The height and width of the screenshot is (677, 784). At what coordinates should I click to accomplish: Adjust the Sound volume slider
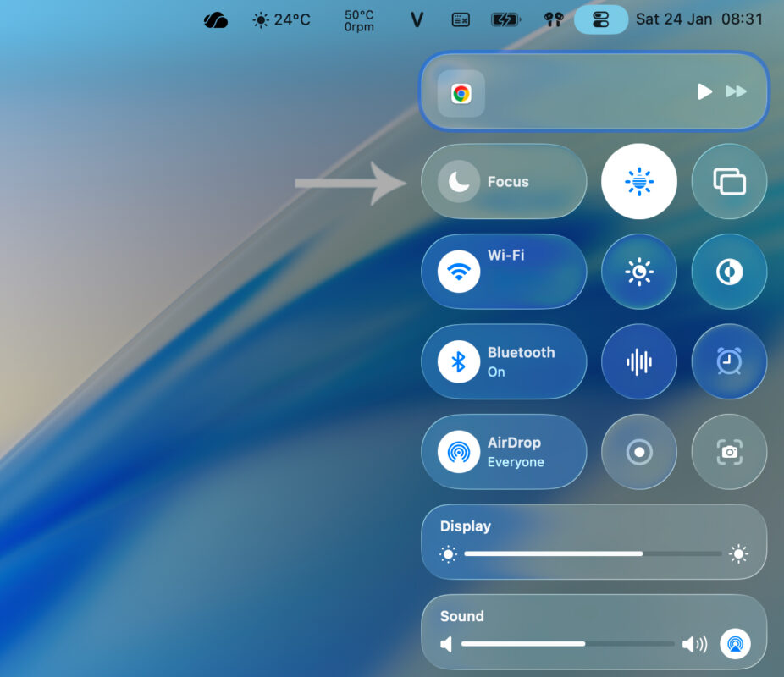point(567,644)
